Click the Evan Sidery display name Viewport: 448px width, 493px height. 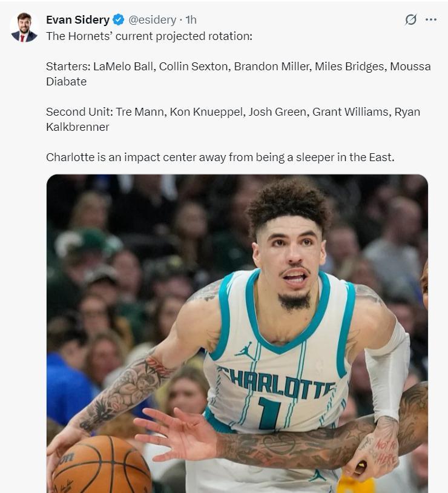77,20
